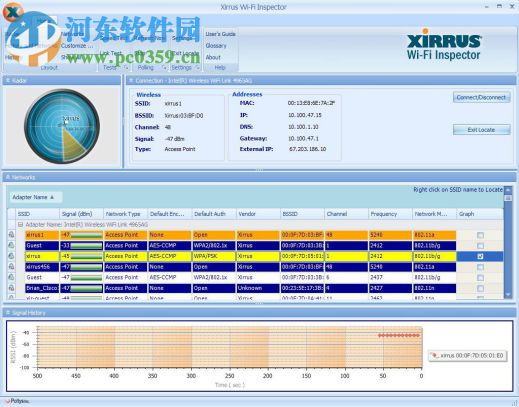This screenshot has height=407, width=519.
Task: Click WPA/PSK auth cell
Action: point(214,256)
